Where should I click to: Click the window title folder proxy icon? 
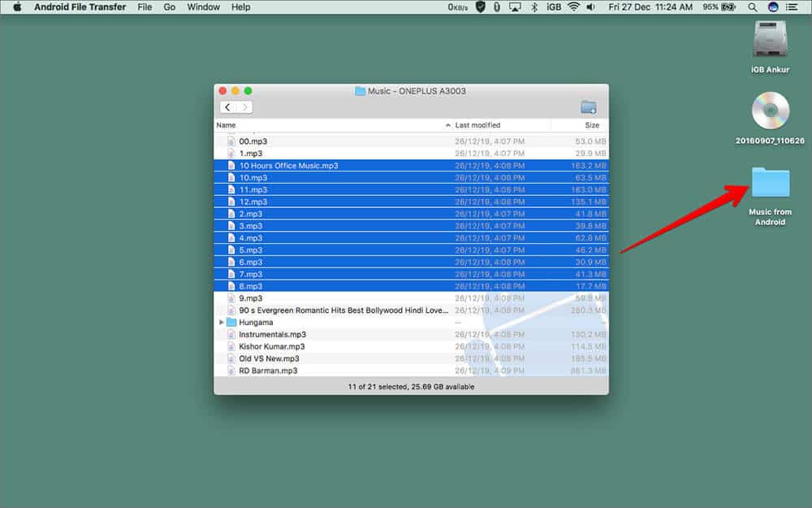[x=360, y=91]
